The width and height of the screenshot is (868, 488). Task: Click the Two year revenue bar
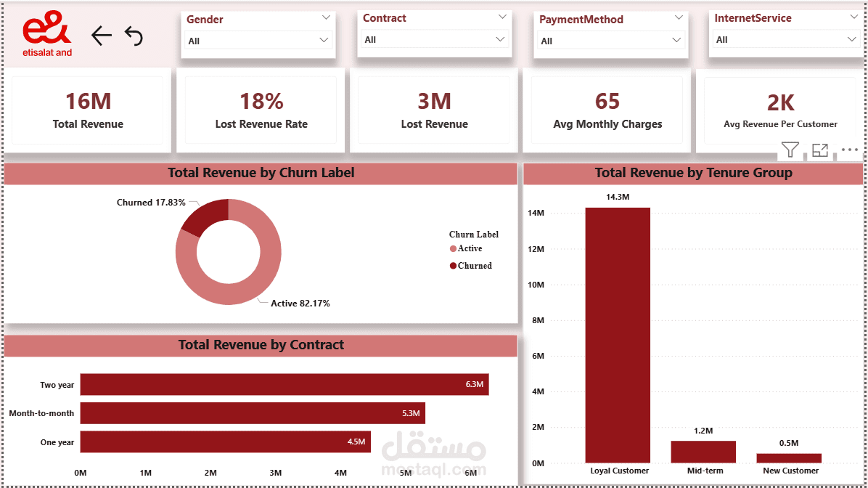coord(284,384)
